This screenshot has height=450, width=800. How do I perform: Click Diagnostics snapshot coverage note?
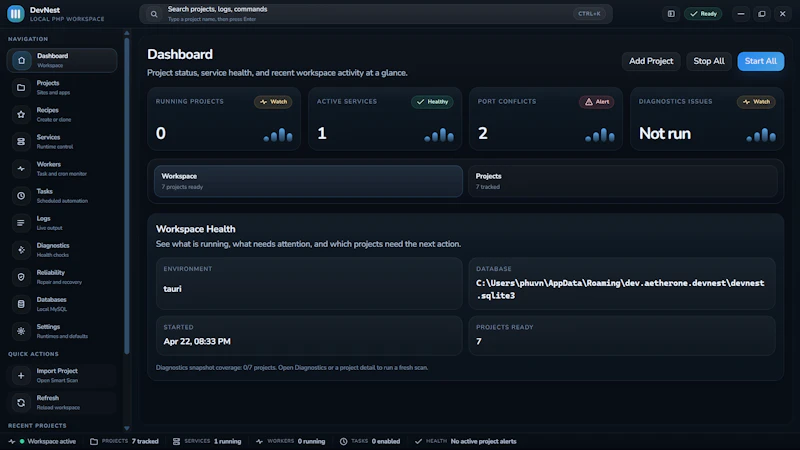[x=292, y=367]
